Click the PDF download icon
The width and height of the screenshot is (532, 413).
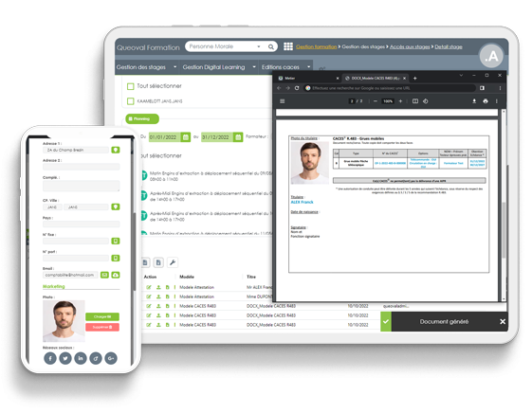(x=474, y=101)
